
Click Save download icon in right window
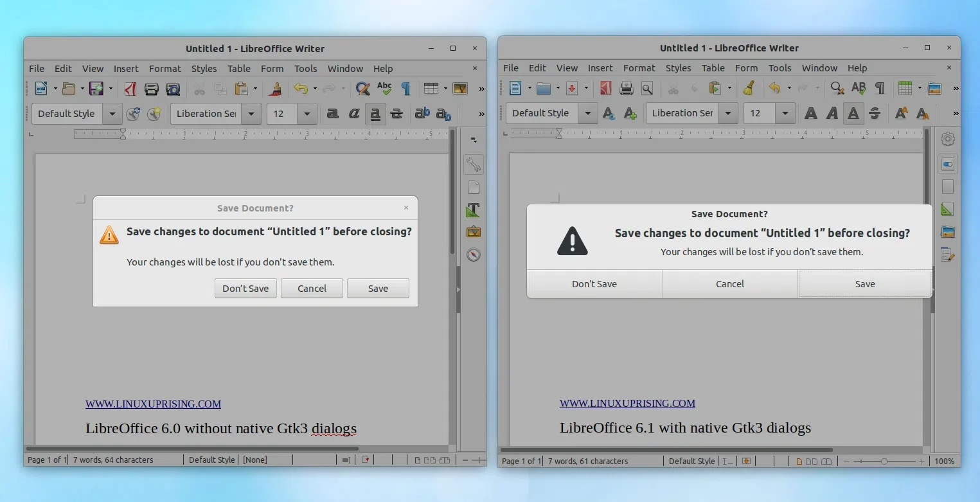(x=572, y=88)
